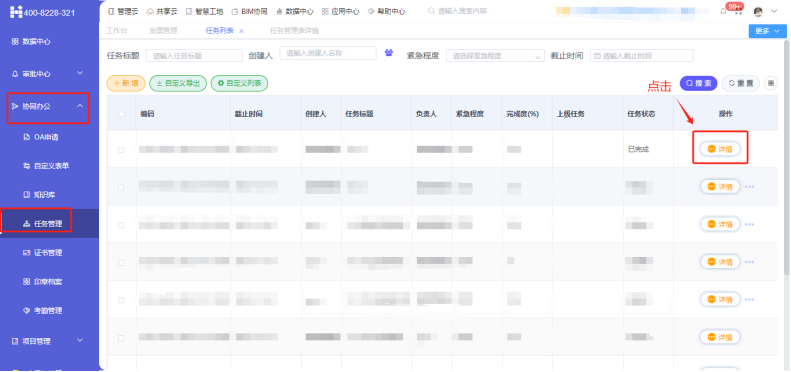Open 自定义表单 in the sidebar
This screenshot has height=372, width=791.
(x=46, y=166)
